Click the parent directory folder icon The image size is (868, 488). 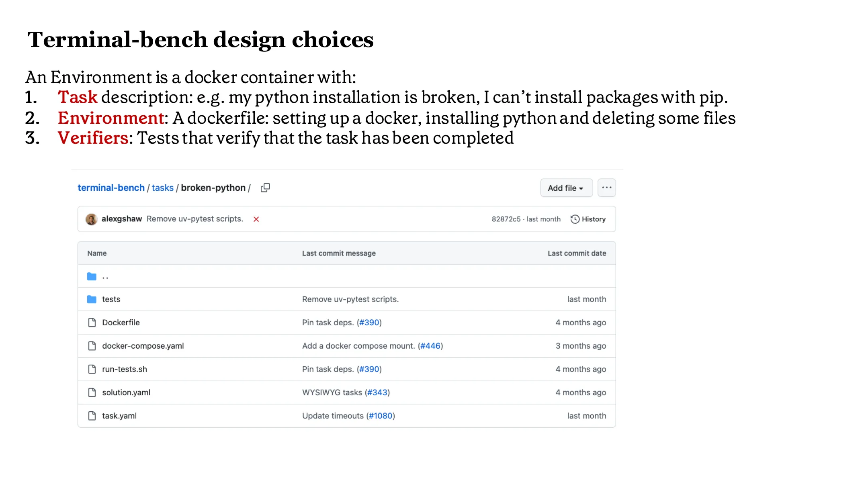click(92, 276)
